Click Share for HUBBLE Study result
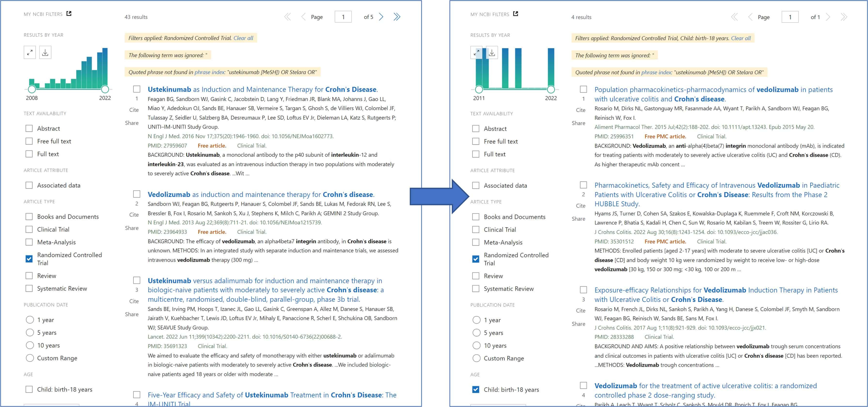 coord(578,219)
